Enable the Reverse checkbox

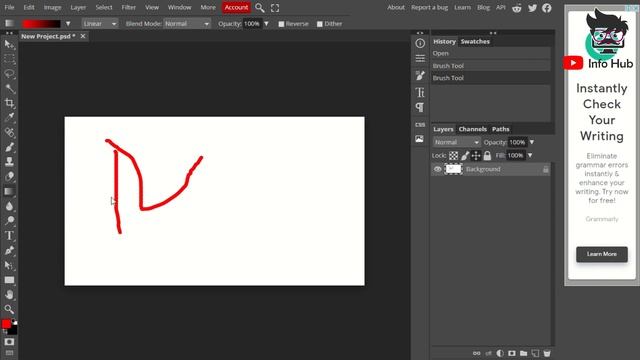click(281, 24)
